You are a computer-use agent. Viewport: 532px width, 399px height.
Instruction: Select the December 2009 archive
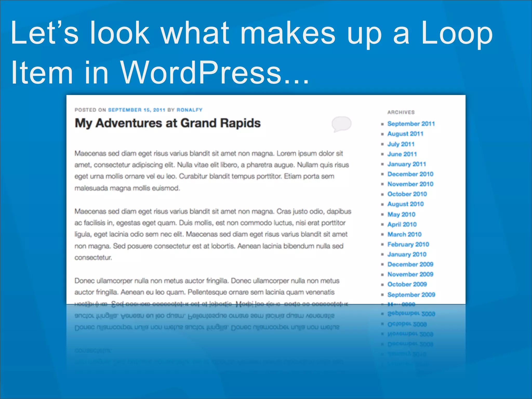(410, 264)
